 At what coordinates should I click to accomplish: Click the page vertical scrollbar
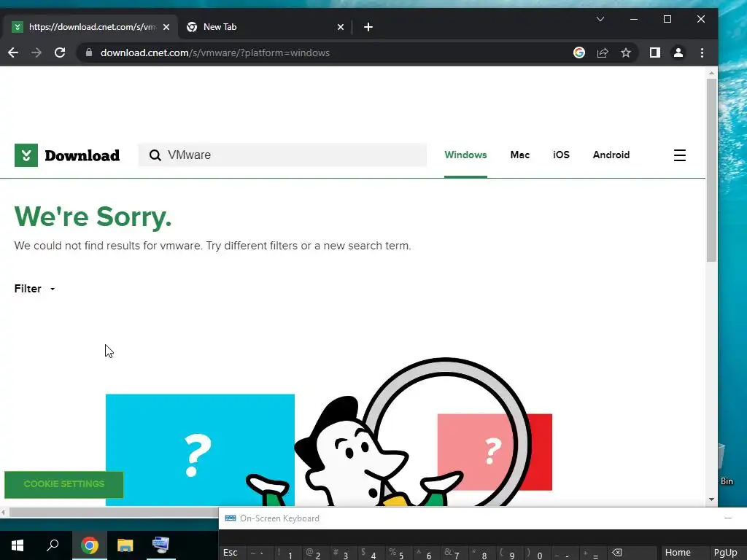click(x=711, y=171)
